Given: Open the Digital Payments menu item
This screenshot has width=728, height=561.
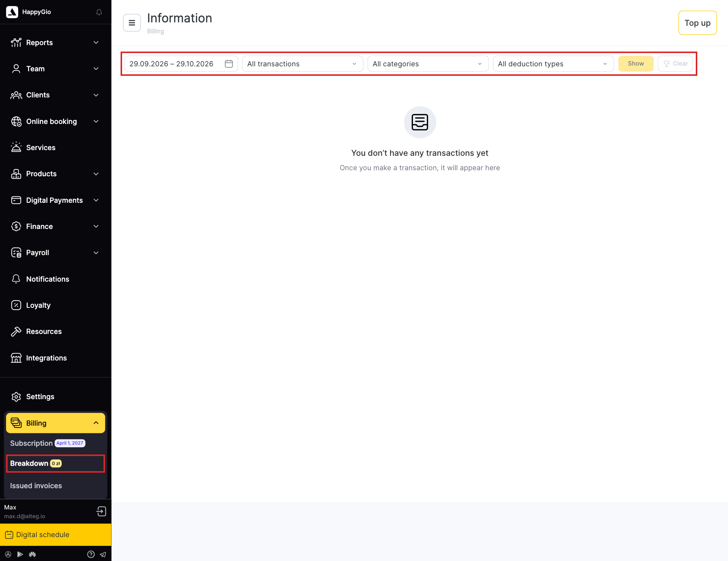Looking at the screenshot, I should pos(55,200).
